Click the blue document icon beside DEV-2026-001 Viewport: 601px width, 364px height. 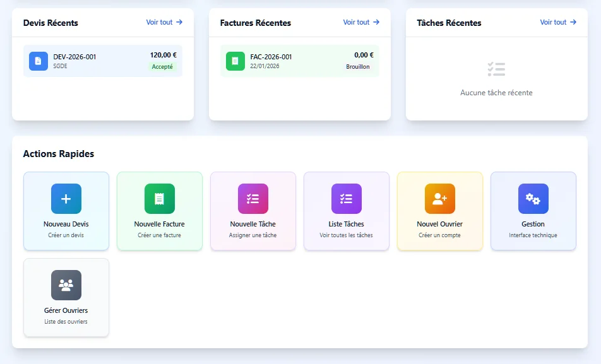click(39, 61)
